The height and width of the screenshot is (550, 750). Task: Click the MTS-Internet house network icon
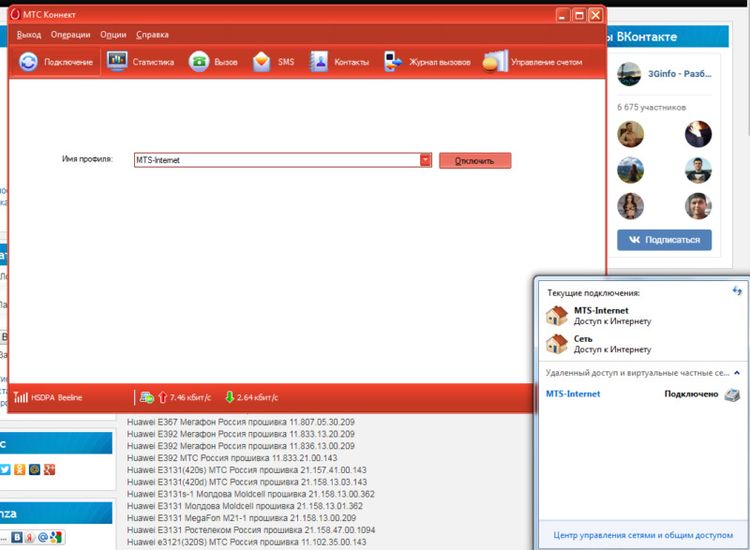click(557, 316)
